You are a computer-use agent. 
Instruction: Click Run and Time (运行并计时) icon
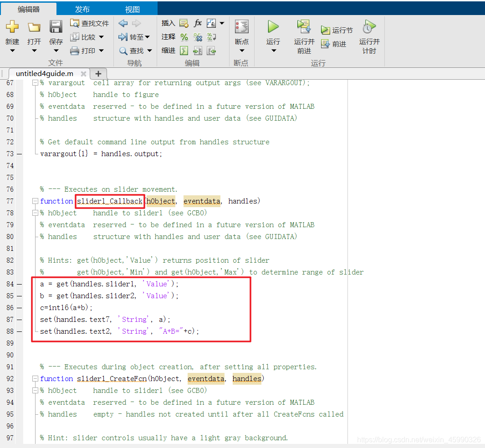(369, 27)
